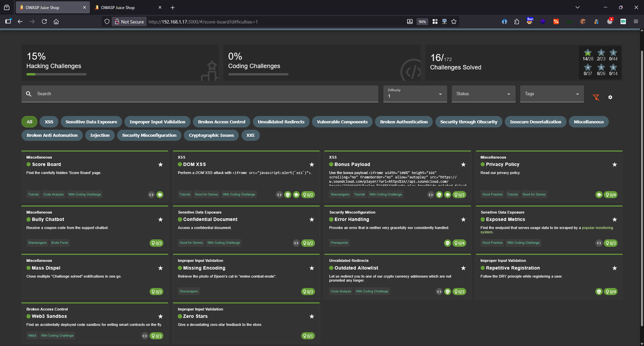Click the Prerequisite tag on Error Handling
Viewport: 644px width, 346px height.
pos(340,243)
